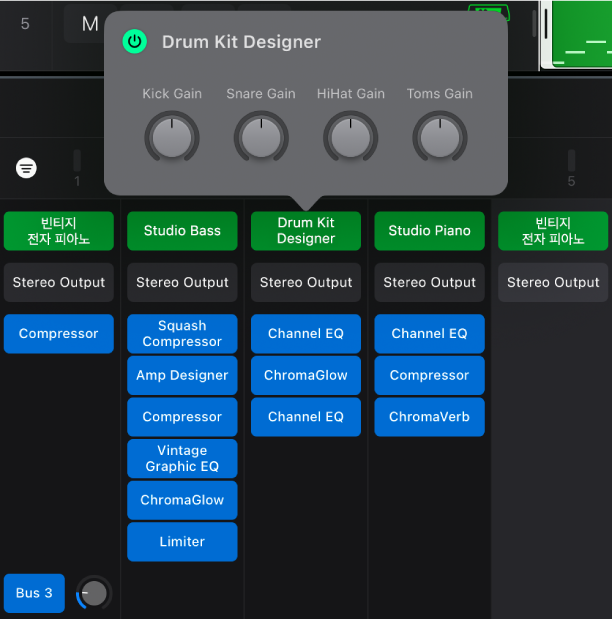Open the Limiter plug-in on Studio Bass
The height and width of the screenshot is (620, 612).
182,542
